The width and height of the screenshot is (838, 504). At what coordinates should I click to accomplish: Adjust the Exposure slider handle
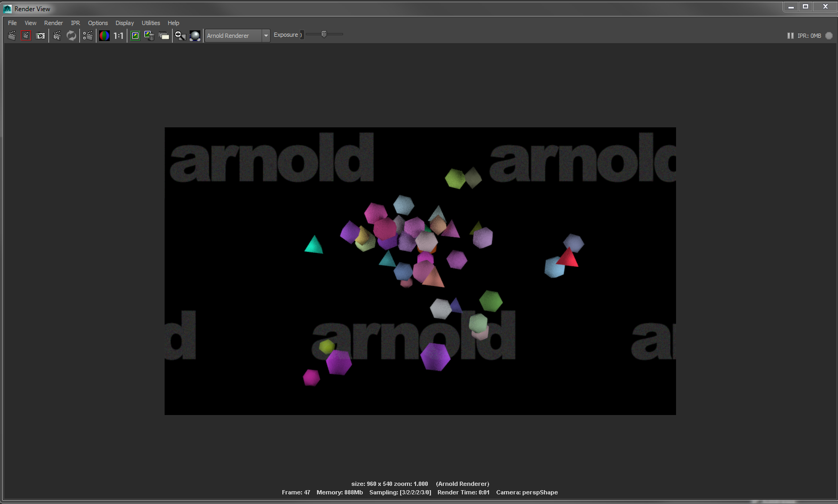[x=324, y=34]
